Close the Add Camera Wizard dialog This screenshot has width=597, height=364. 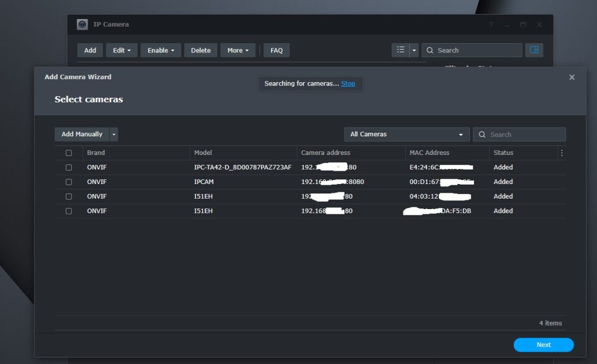pyautogui.click(x=572, y=77)
